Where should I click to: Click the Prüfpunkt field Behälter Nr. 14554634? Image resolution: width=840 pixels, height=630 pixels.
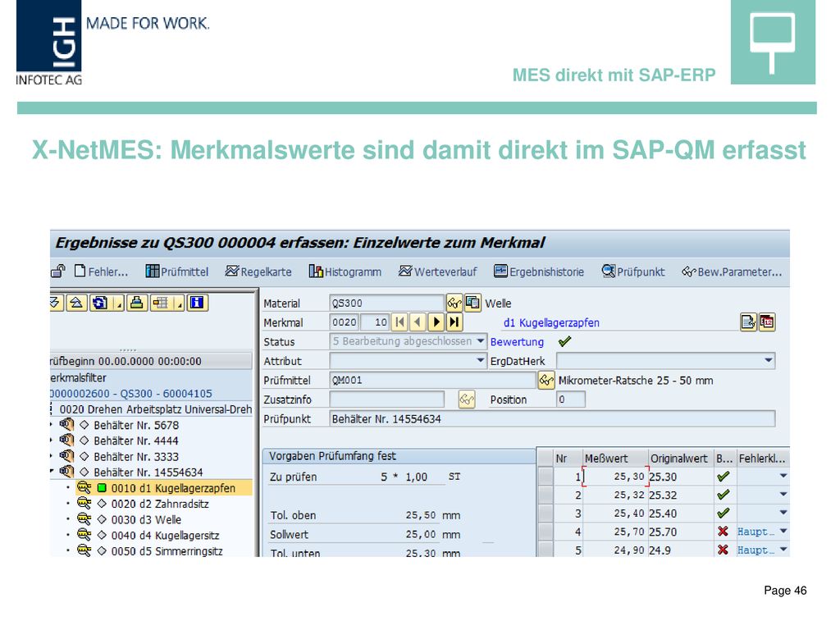click(552, 419)
